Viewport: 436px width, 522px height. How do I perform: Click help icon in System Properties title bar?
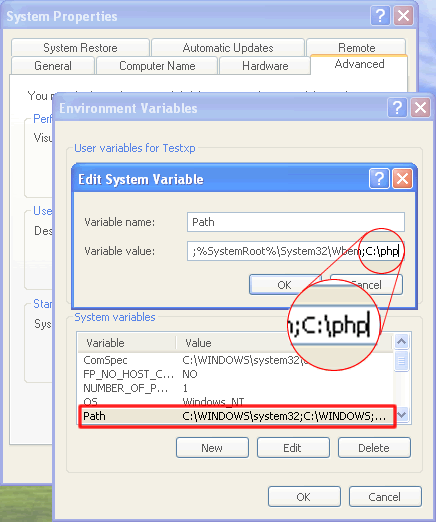pyautogui.click(x=380, y=15)
